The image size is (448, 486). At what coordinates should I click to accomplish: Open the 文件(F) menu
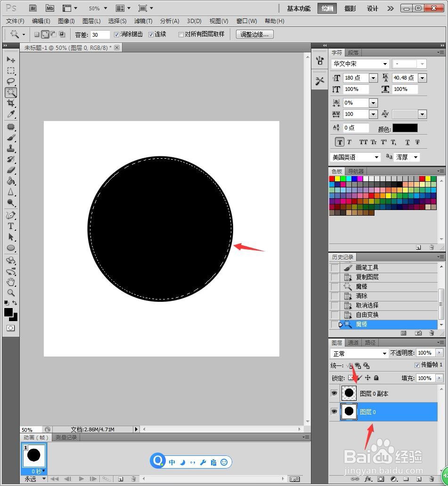[x=15, y=21]
